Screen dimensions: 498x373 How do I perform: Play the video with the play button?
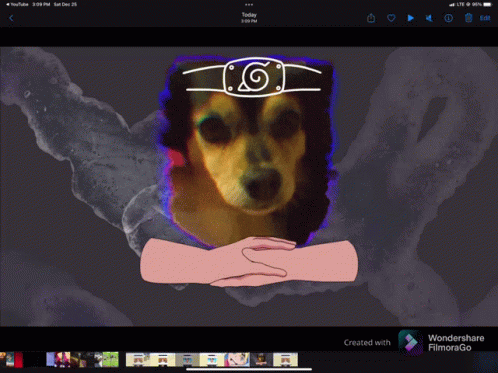click(x=410, y=18)
